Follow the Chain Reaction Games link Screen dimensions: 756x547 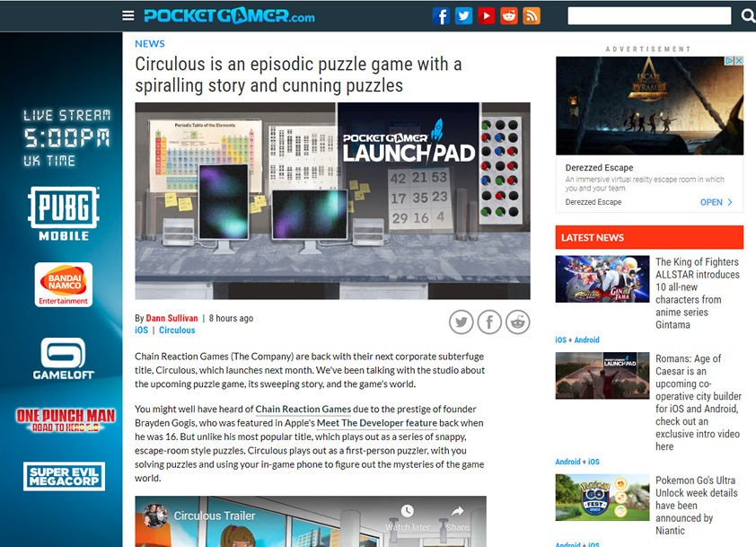point(303,409)
